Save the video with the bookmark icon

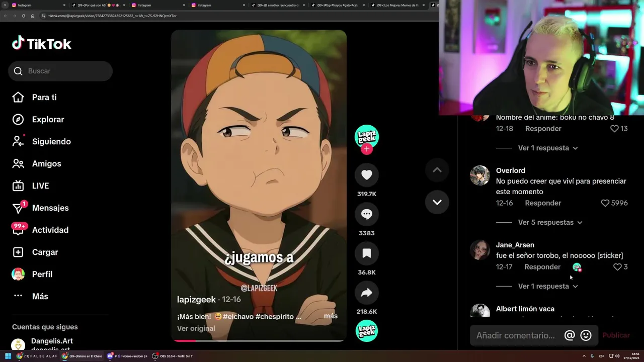coord(367,253)
